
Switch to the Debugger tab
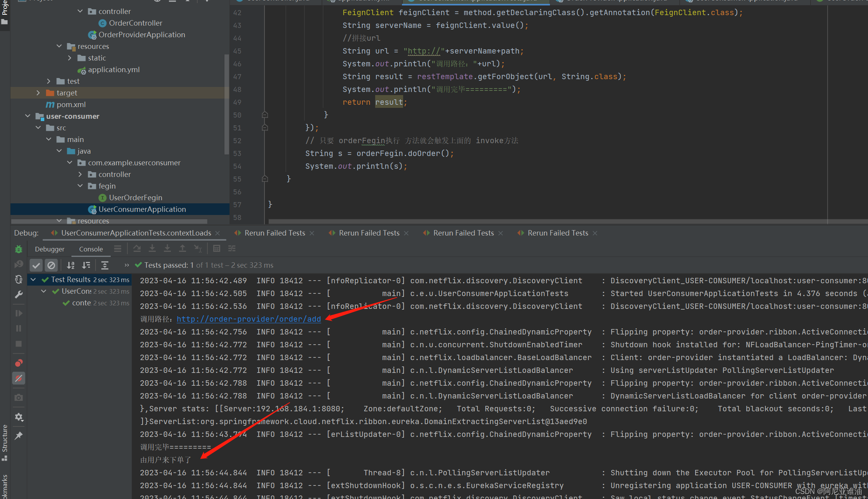pyautogui.click(x=49, y=249)
